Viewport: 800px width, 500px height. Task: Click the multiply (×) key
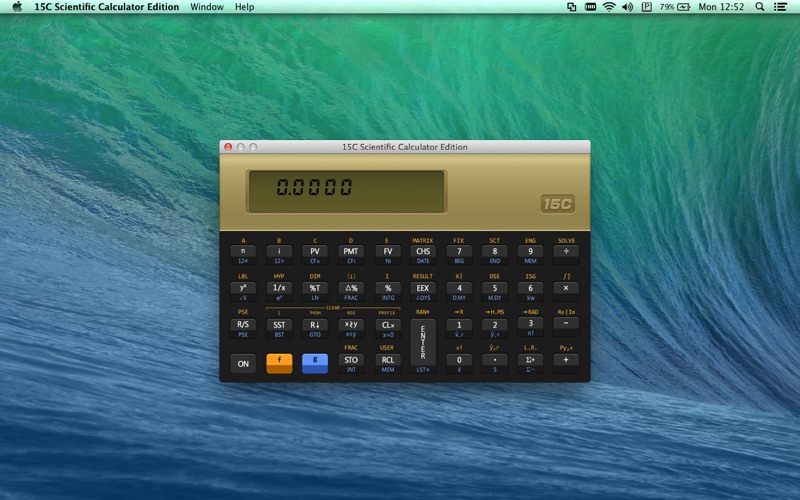(x=566, y=291)
